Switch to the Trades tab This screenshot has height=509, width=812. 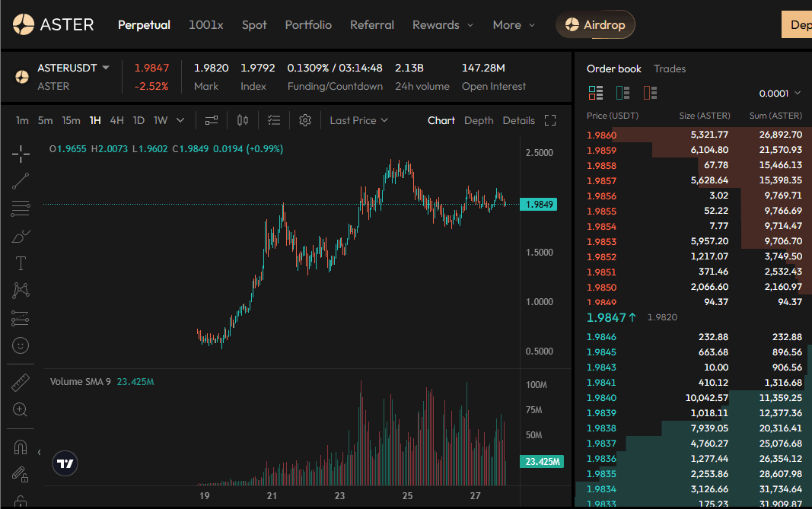coord(670,69)
